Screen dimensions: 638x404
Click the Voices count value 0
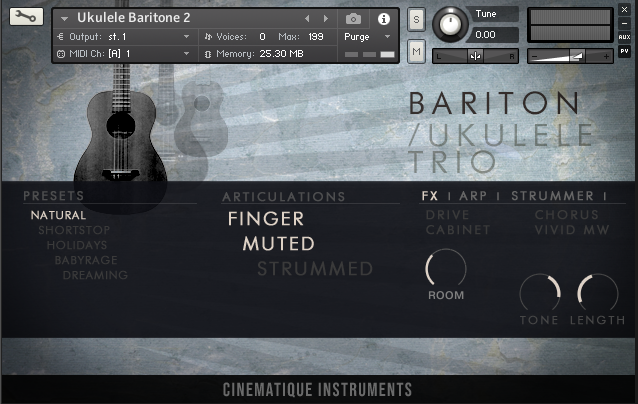coord(262,37)
